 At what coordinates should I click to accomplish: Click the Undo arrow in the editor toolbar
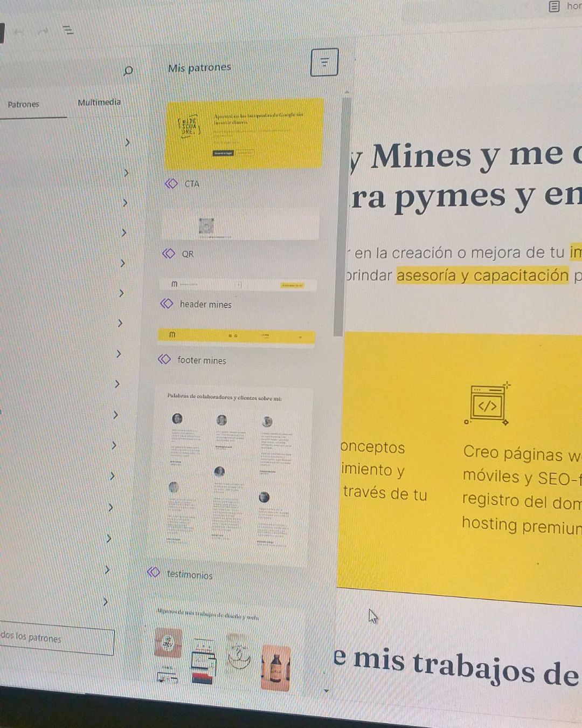tap(19, 32)
